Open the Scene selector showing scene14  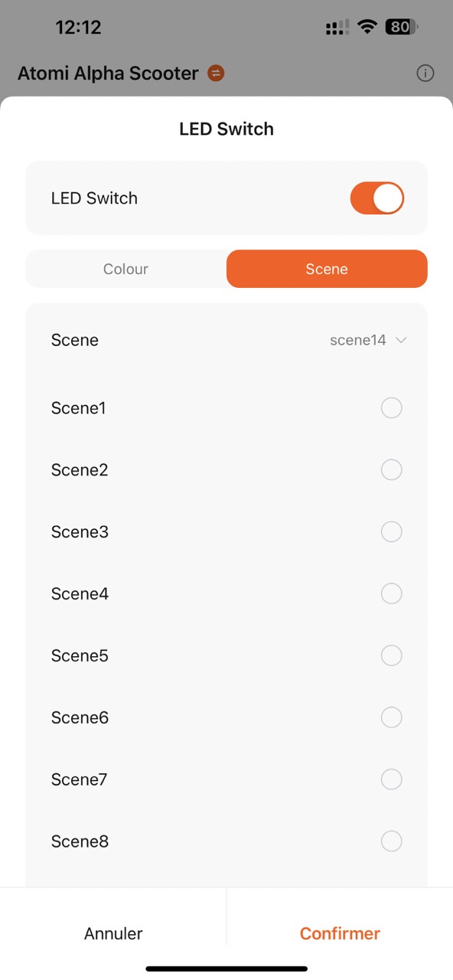pyautogui.click(x=226, y=340)
